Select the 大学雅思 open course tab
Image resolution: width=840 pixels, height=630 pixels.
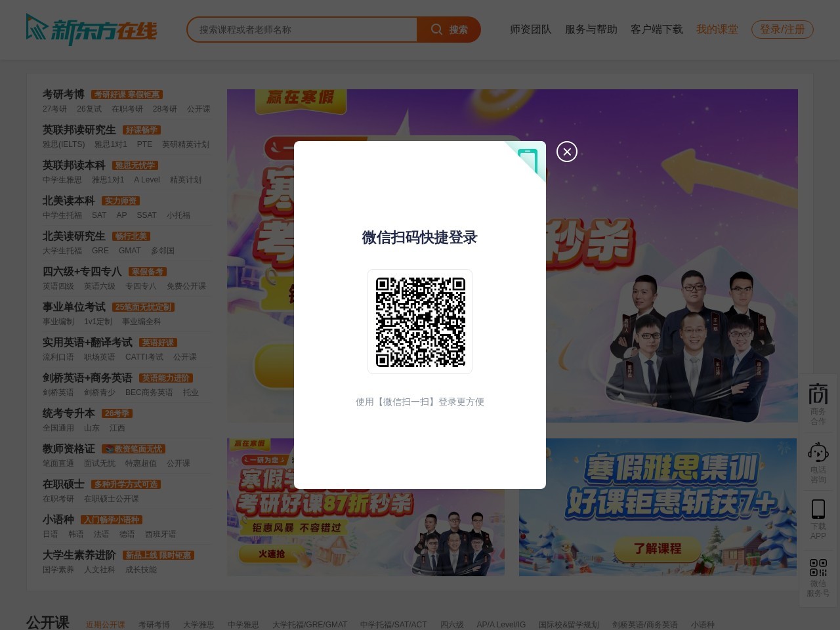[x=198, y=625]
